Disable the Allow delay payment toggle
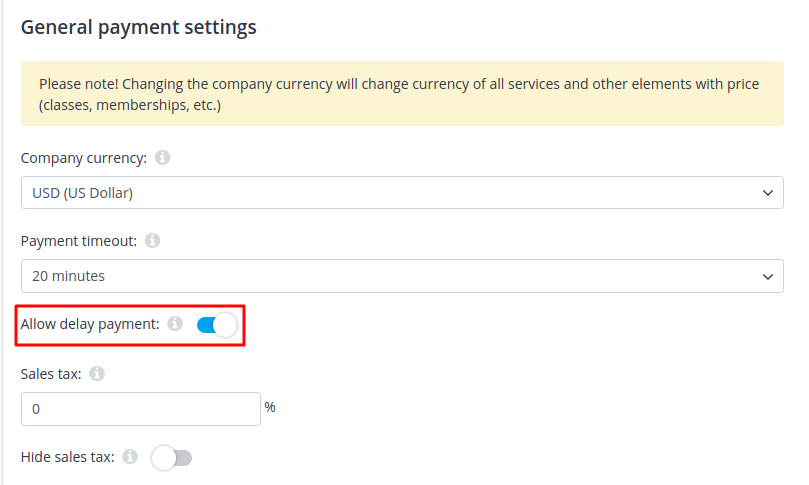The width and height of the screenshot is (809, 485). pyautogui.click(x=217, y=325)
